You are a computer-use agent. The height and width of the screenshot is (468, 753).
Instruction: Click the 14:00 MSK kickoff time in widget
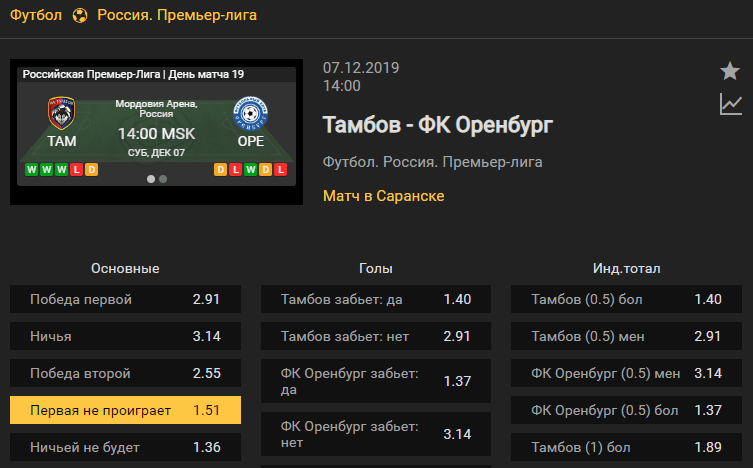pos(157,133)
